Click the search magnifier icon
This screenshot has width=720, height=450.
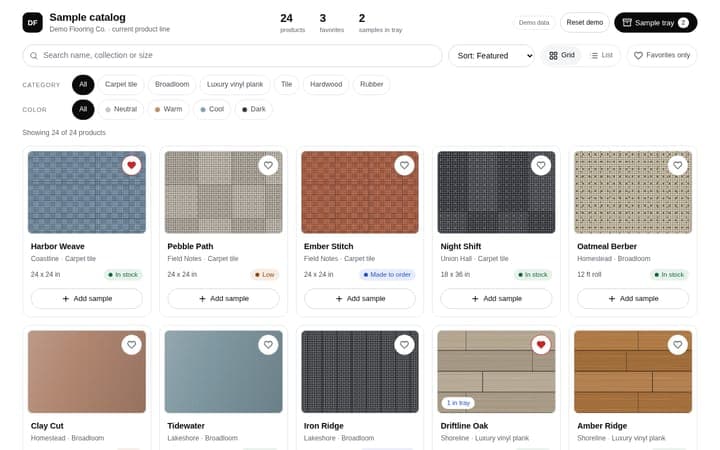coord(34,56)
